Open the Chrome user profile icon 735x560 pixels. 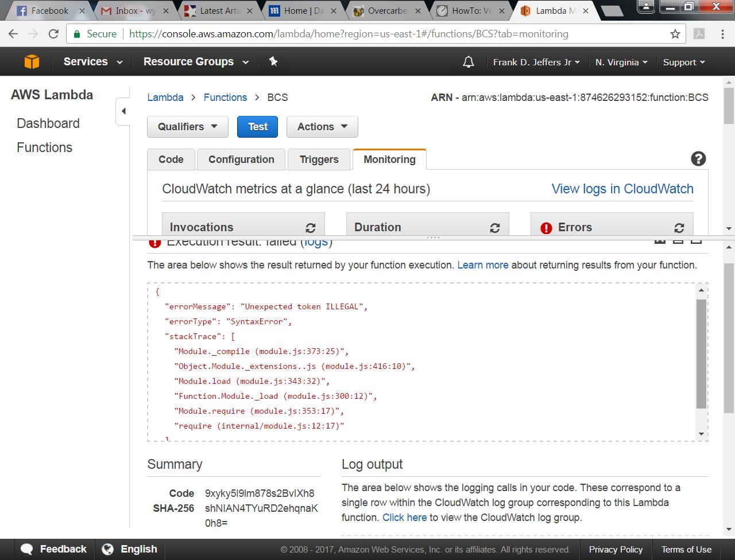[646, 6]
